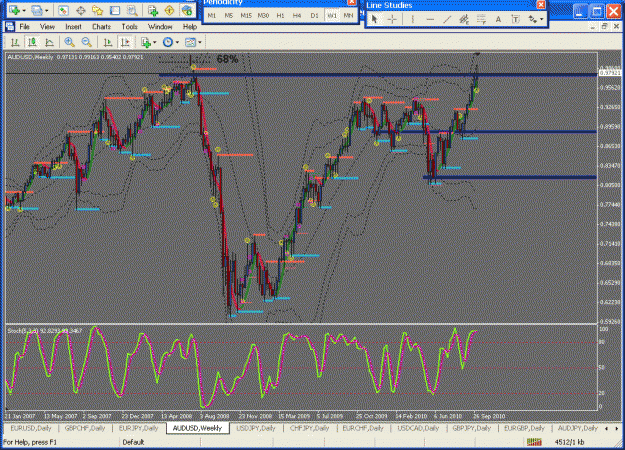
Task: Select the Fibonacci retracement tool
Action: click(481, 19)
